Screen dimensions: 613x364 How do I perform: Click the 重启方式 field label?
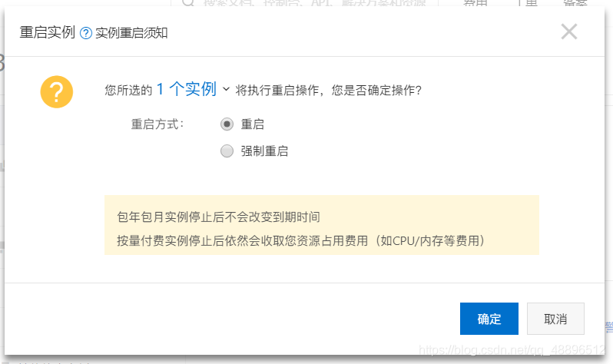(157, 124)
